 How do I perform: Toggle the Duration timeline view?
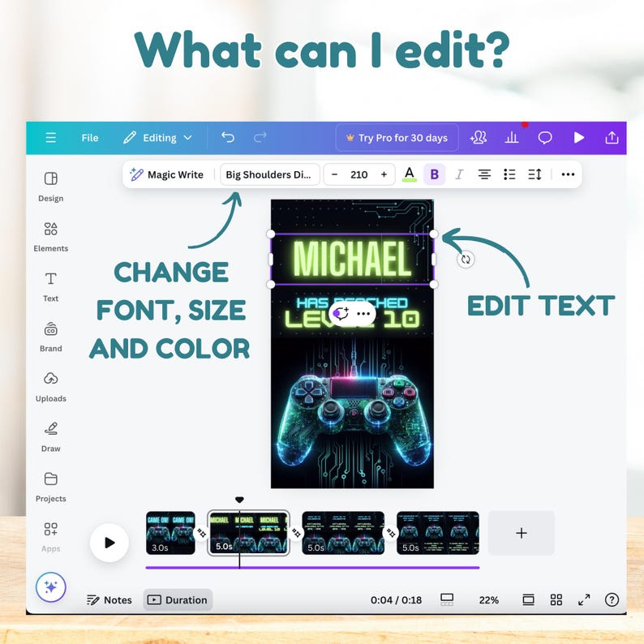(178, 600)
